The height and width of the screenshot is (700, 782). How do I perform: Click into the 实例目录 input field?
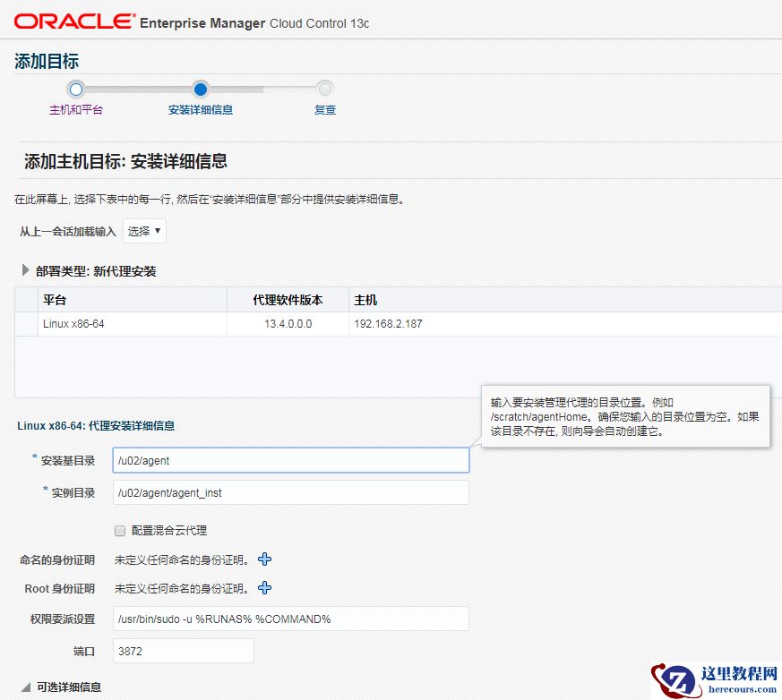tap(291, 492)
